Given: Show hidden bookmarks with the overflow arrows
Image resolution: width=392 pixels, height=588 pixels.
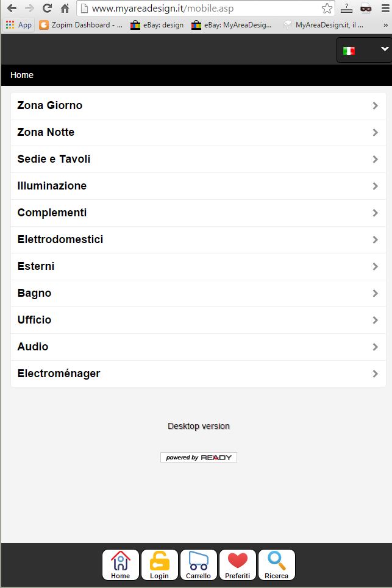Looking at the screenshot, I should click(x=385, y=25).
